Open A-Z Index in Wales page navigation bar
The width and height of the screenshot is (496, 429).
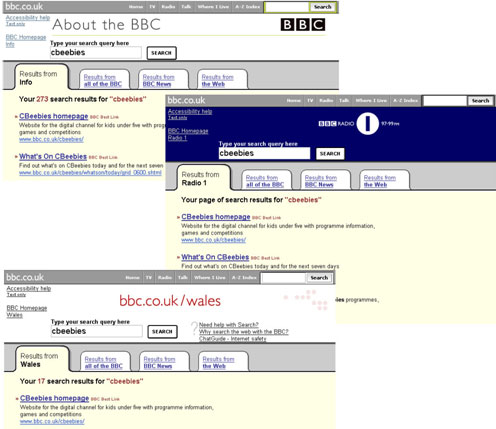click(x=244, y=277)
